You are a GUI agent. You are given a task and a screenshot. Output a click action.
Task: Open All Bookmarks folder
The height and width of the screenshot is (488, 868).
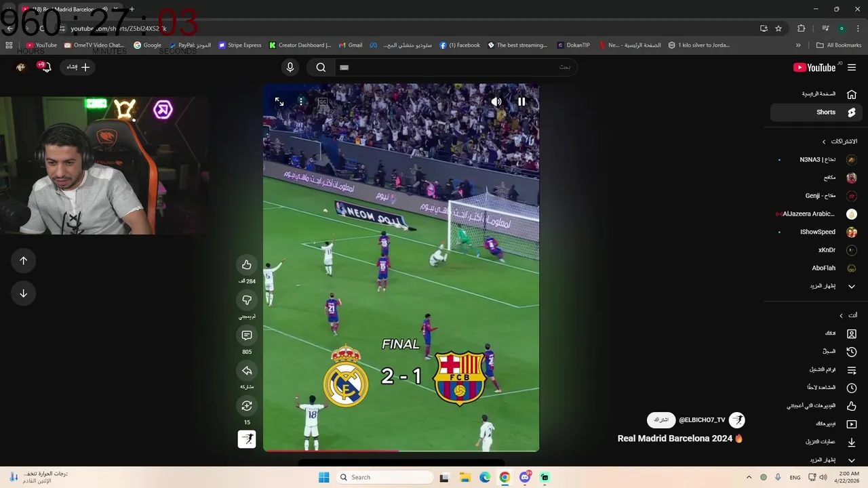coord(839,45)
